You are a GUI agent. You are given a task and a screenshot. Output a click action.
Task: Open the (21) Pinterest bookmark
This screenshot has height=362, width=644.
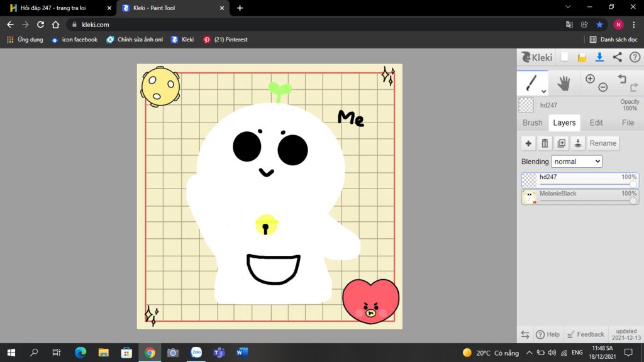[x=225, y=40]
